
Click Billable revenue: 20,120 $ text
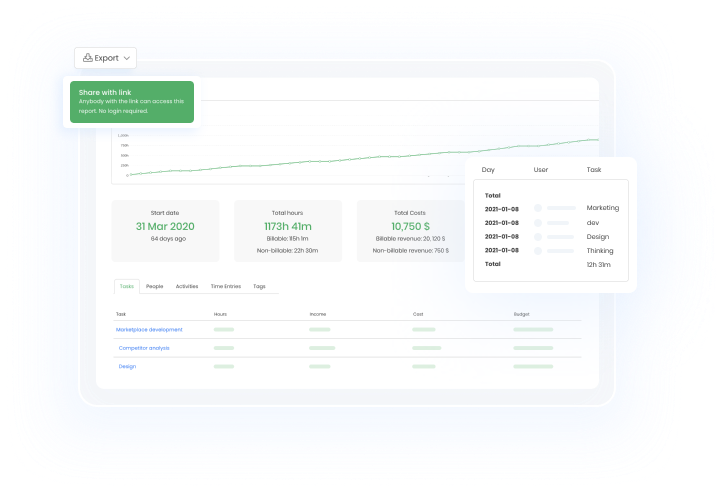pyautogui.click(x=410, y=238)
